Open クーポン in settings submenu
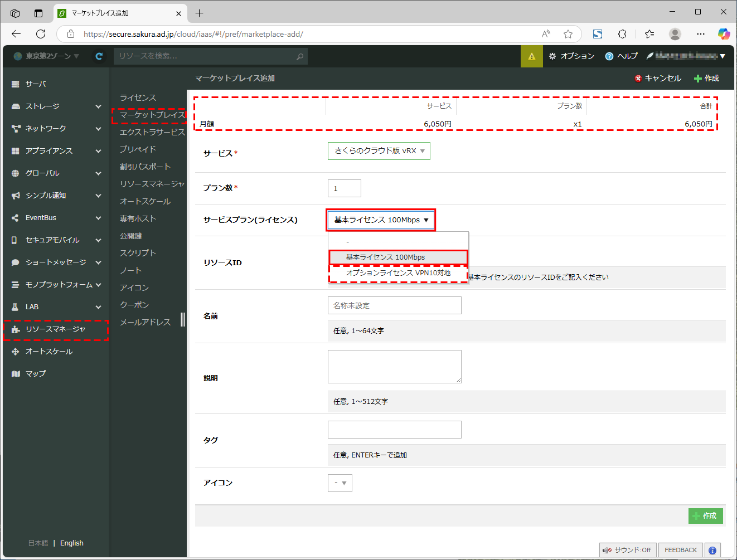 point(134,305)
